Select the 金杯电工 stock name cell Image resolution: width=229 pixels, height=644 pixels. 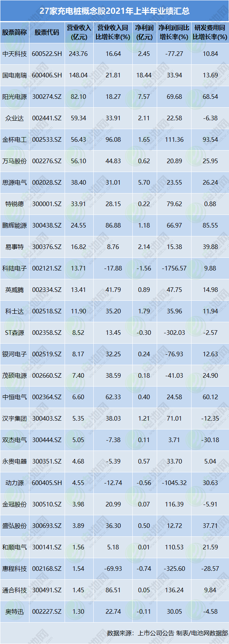15,139
